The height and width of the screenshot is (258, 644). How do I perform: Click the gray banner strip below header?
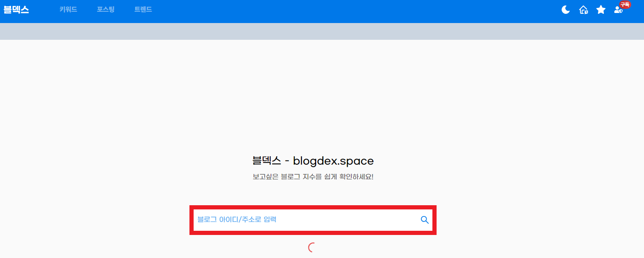322,31
